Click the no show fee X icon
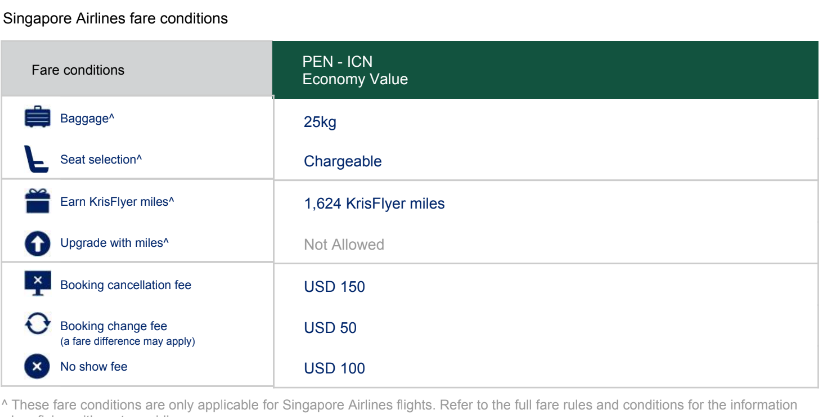 coord(37,367)
